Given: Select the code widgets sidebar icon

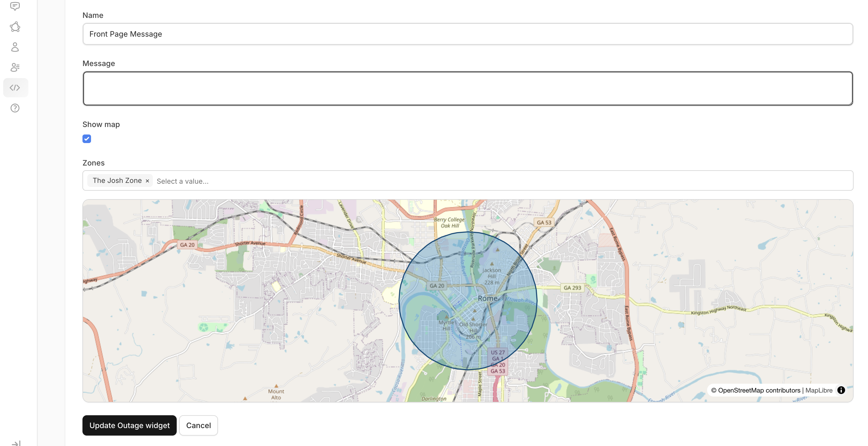Looking at the screenshot, I should [x=15, y=88].
